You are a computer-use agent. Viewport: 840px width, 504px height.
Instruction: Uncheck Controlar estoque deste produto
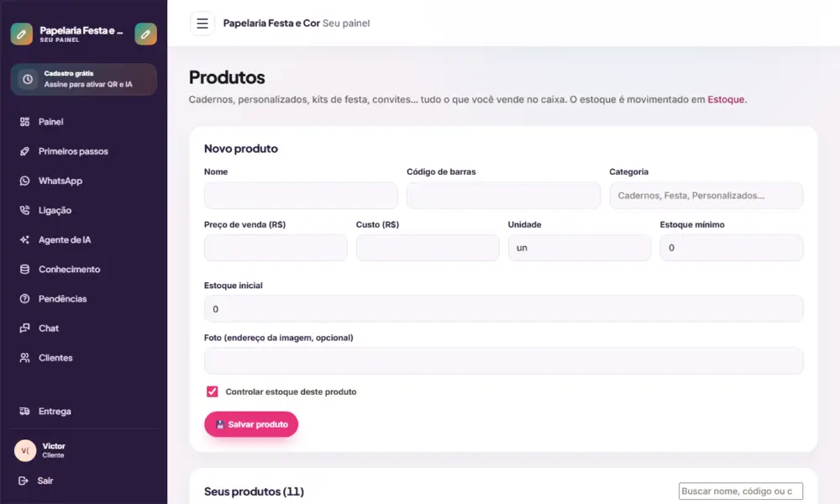[x=213, y=391]
